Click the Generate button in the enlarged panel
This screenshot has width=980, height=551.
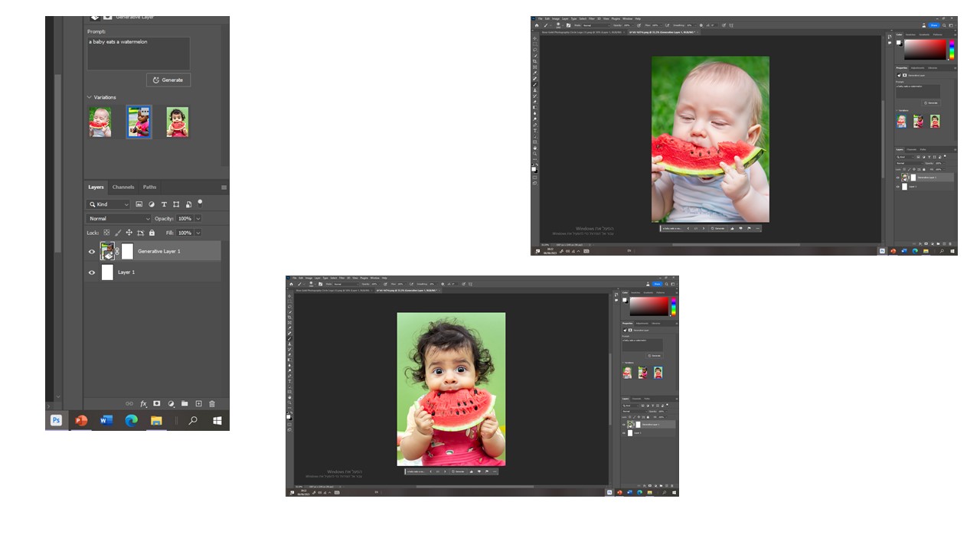(168, 80)
